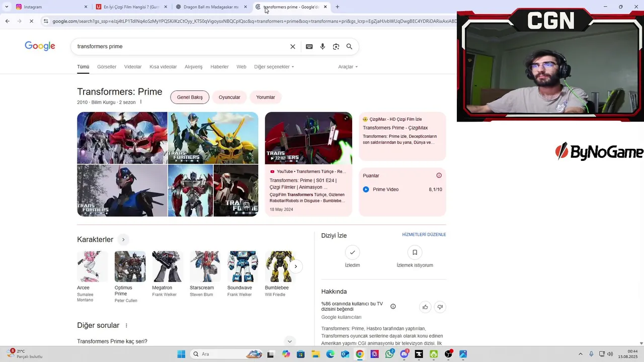Screen dimensions: 644x362
Task: Stop loading the page in the browser
Action: coord(31,21)
